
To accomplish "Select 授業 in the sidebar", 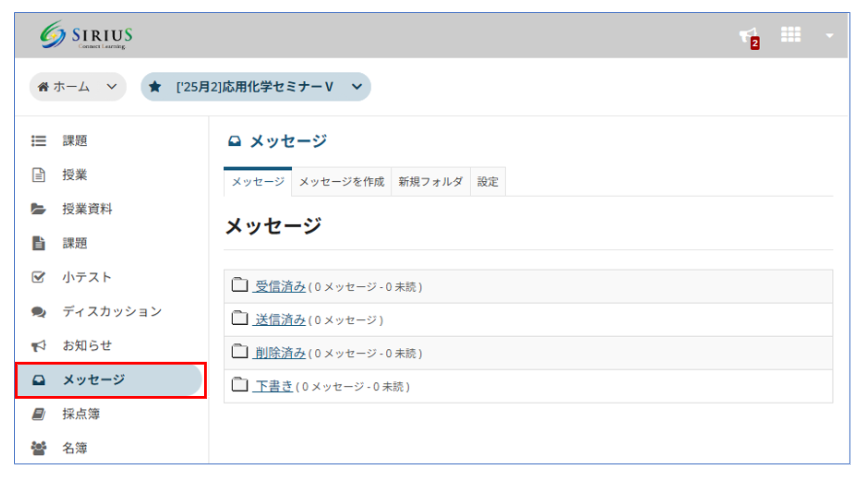I will [75, 175].
